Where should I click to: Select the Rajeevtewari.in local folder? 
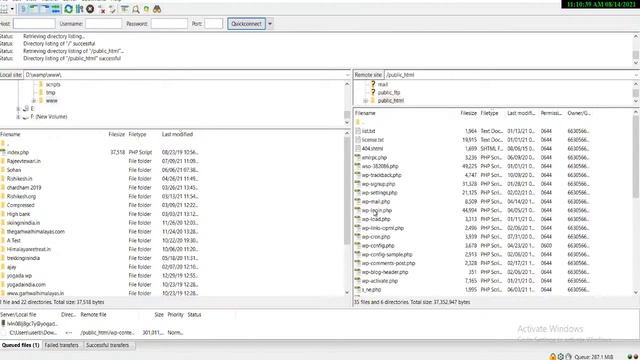pyautogui.click(x=24, y=161)
